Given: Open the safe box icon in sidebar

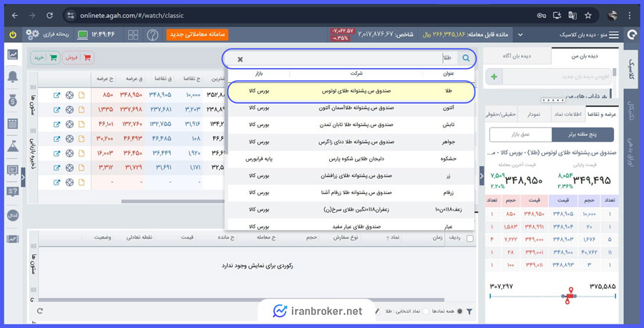Looking at the screenshot, I should [x=13, y=169].
